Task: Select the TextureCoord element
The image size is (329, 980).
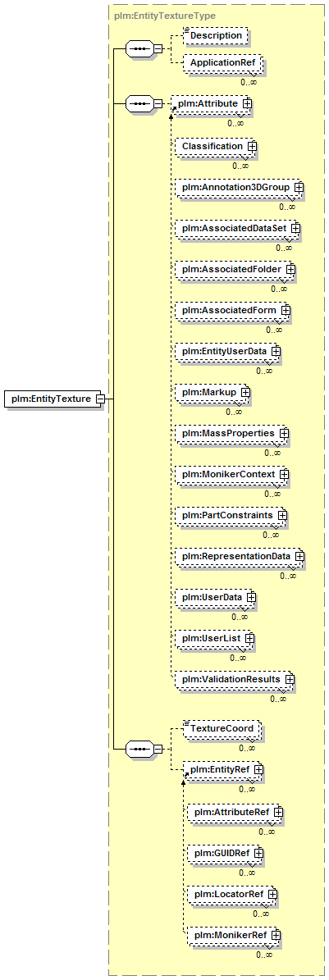Action: (x=222, y=729)
